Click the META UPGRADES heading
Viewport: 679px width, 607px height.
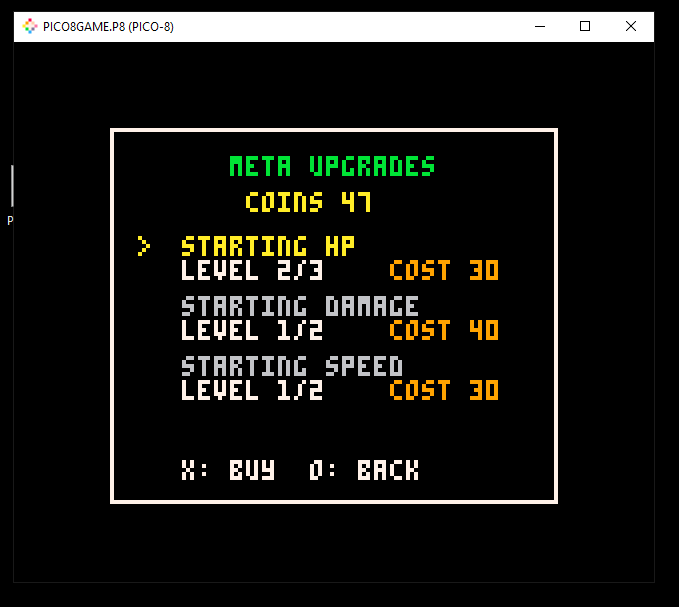pos(332,166)
